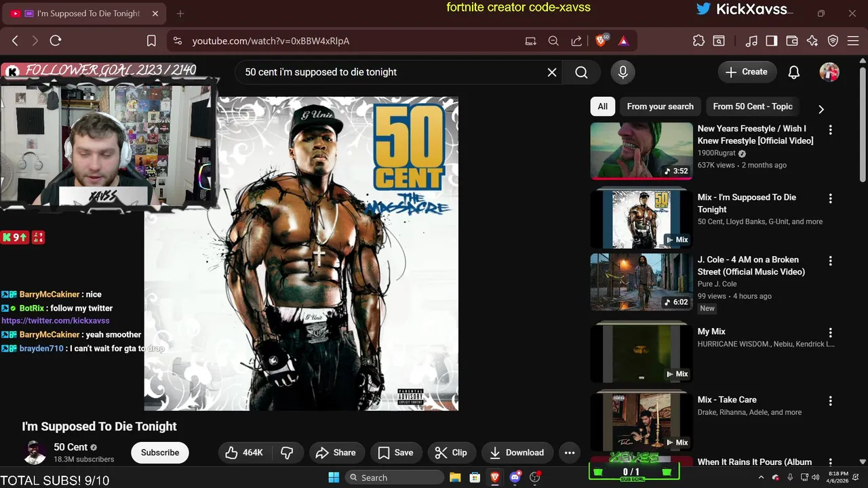Viewport: 868px width, 488px height.
Task: Click the Windows taskbar Search box
Action: tap(394, 477)
